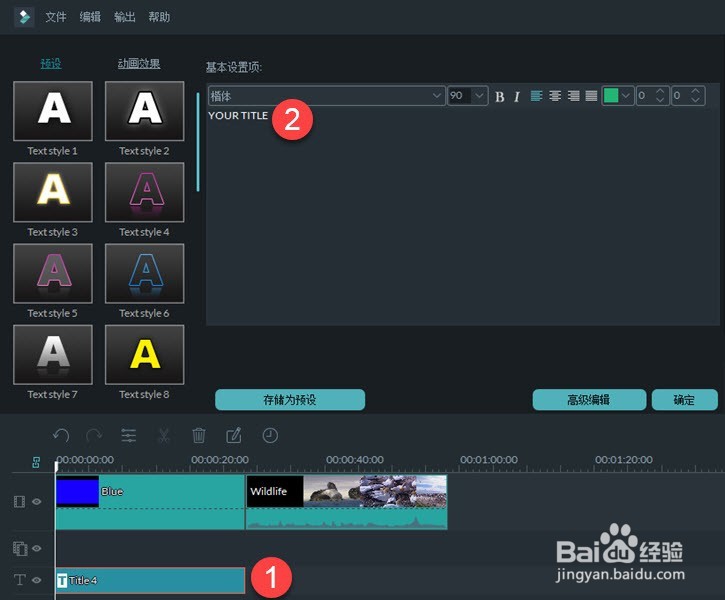
Task: Click the 00:00:40:00 timeline ruler mark
Action: [x=355, y=460]
